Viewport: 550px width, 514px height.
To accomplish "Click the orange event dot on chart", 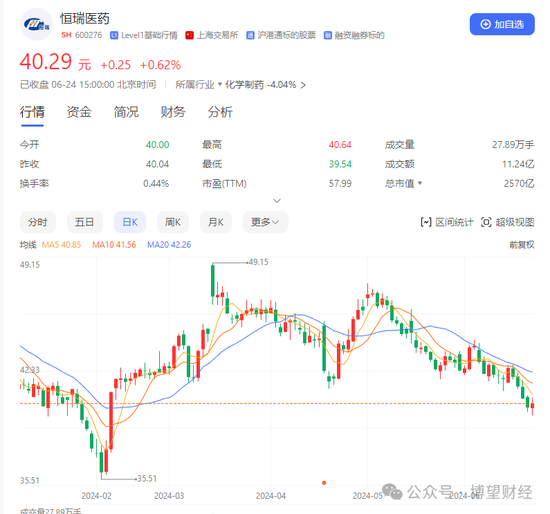I will (324, 483).
